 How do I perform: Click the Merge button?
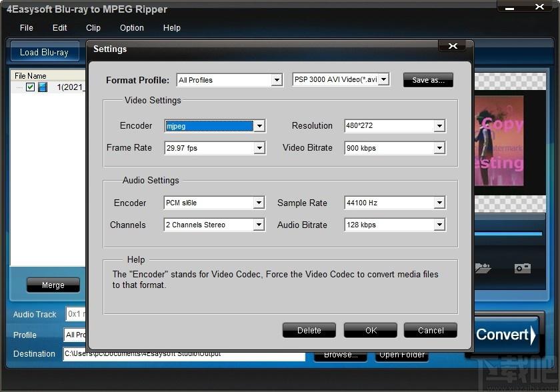click(53, 285)
